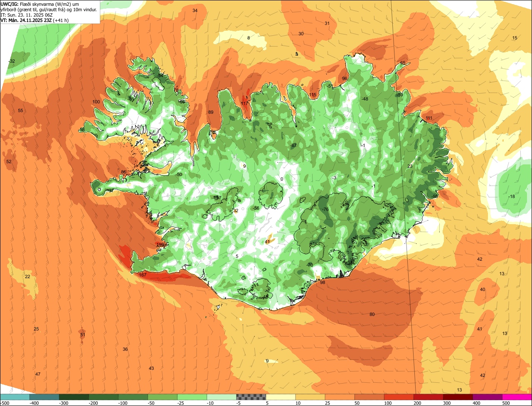This screenshot has width=532, height=406.
Task: Click the value 40 on the southeast sea
Action: [483, 289]
